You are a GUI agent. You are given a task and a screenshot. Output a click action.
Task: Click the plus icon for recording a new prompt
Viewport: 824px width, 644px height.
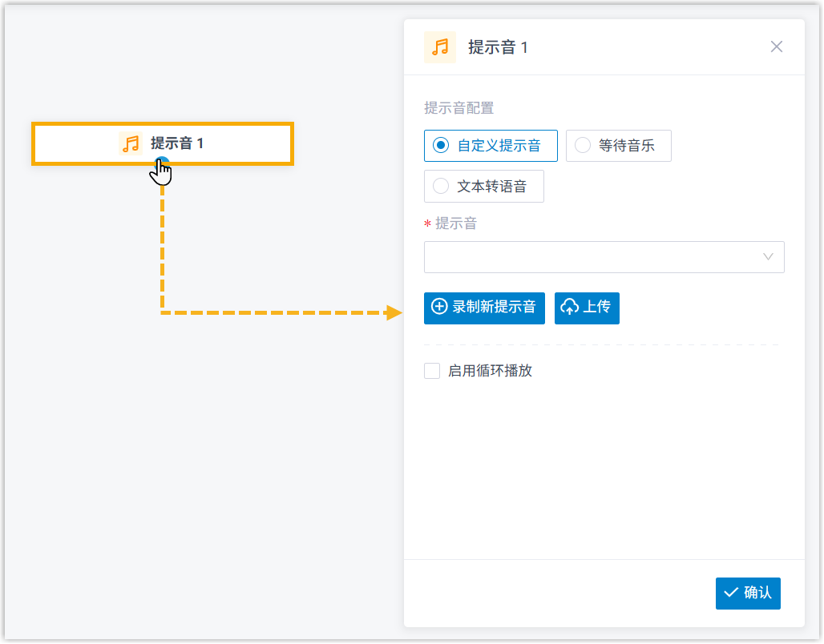(x=439, y=307)
